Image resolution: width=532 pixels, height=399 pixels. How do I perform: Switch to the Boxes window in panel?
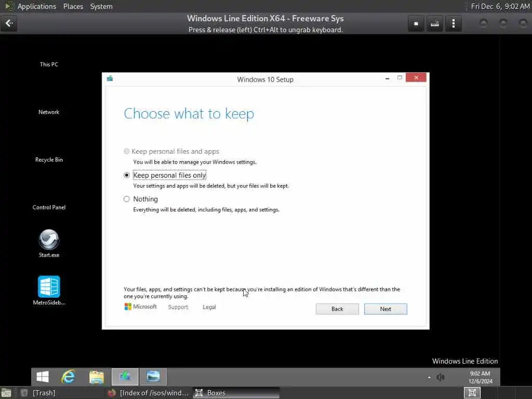point(236,393)
